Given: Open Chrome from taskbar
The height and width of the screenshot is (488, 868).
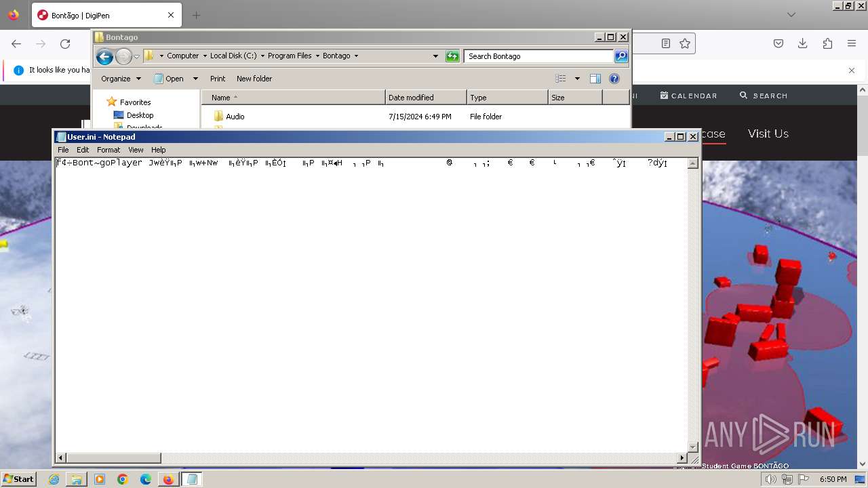Looking at the screenshot, I should (123, 479).
